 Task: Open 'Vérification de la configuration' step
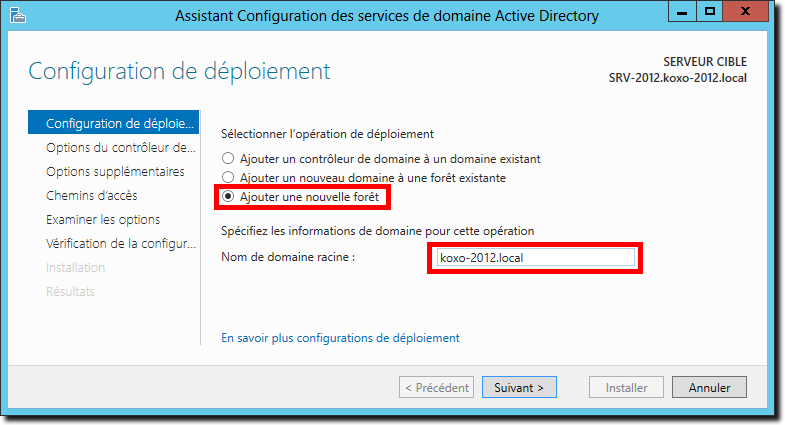tap(120, 244)
